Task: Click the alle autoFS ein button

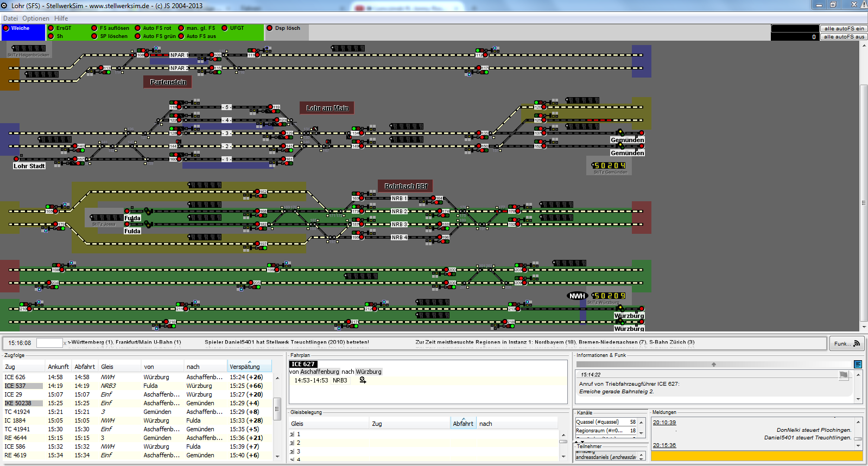Action: [x=844, y=28]
